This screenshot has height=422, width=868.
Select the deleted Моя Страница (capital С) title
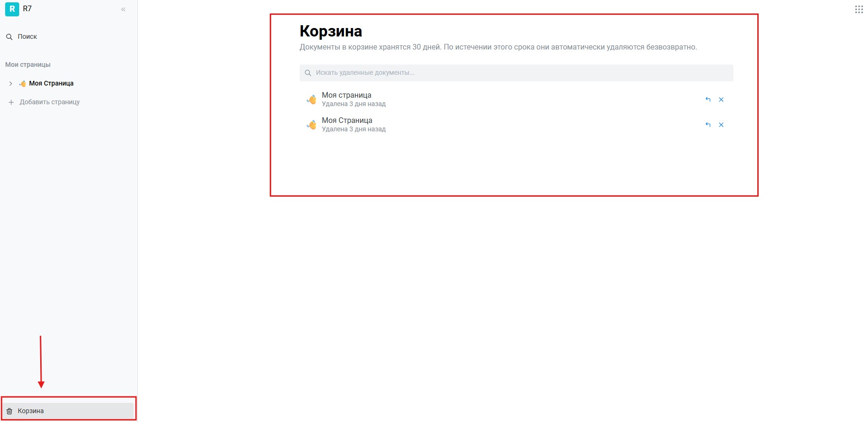[347, 120]
